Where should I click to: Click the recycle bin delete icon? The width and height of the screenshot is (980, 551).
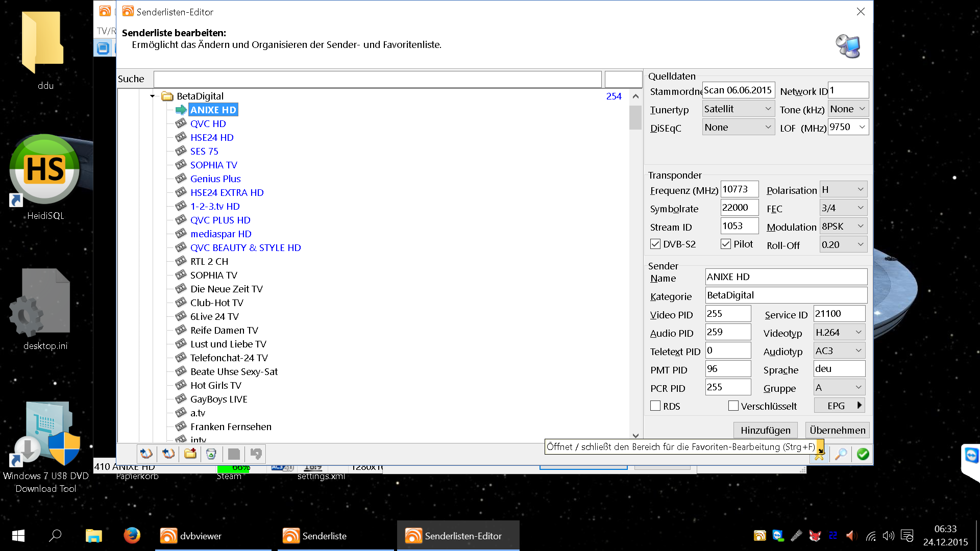[211, 454]
